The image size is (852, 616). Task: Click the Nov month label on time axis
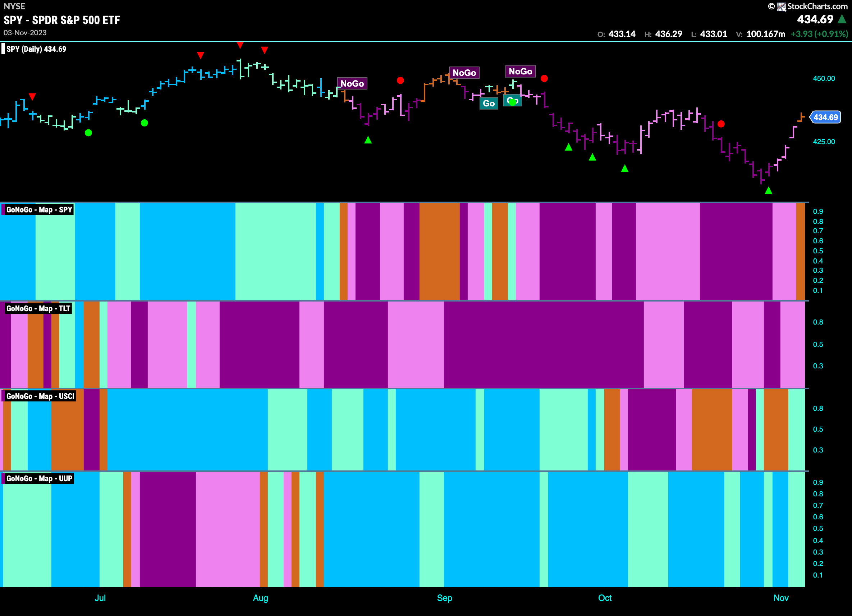(780, 598)
